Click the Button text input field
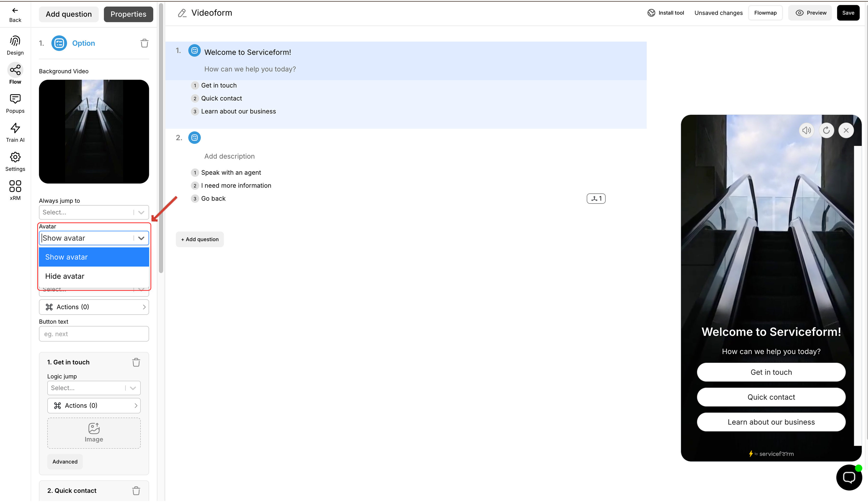Viewport: 868px width, 502px height. (94, 334)
